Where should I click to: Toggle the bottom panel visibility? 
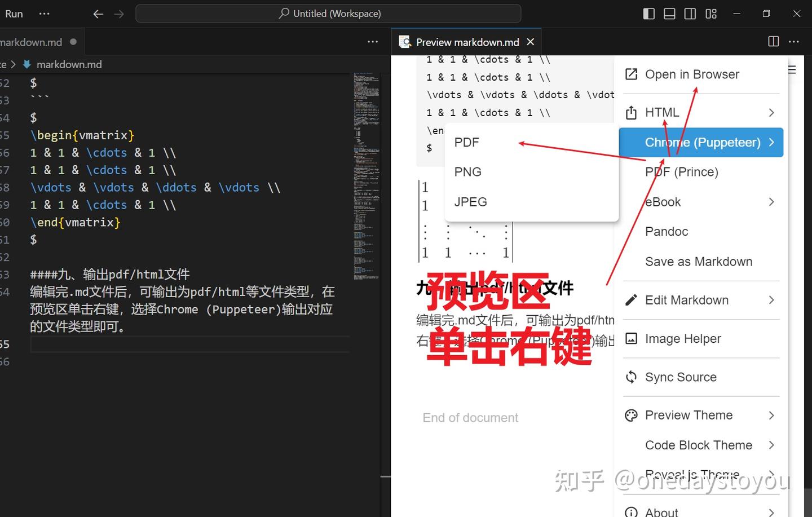(669, 13)
